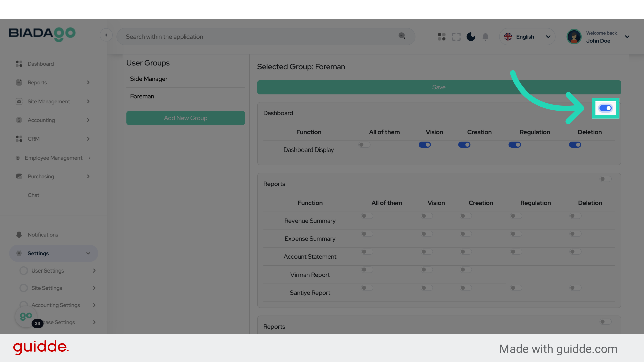This screenshot has width=644, height=362.
Task: Open notifications bell in top bar
Action: (485, 37)
